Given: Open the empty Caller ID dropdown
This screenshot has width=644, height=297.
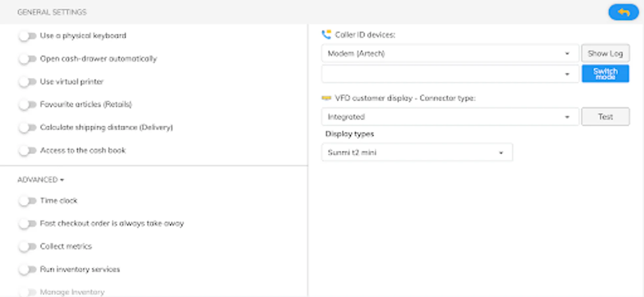Looking at the screenshot, I should coord(450,74).
